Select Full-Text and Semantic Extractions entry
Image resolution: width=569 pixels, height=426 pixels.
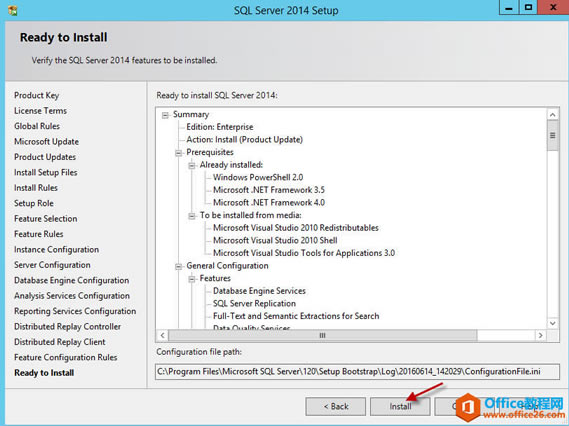click(x=296, y=316)
